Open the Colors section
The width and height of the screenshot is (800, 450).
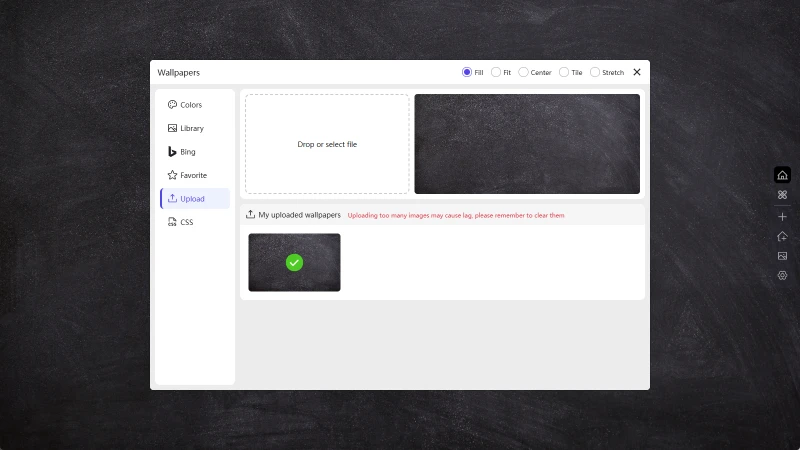(x=195, y=105)
